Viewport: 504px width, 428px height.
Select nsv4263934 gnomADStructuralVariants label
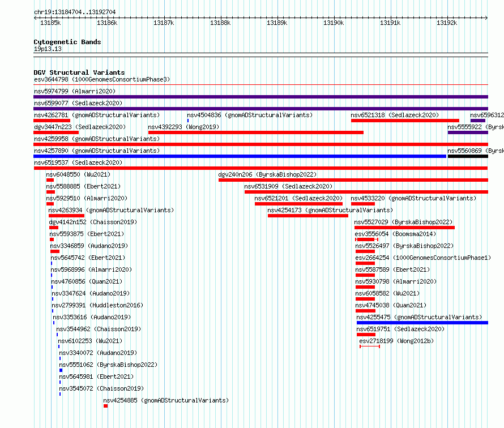[111, 210]
